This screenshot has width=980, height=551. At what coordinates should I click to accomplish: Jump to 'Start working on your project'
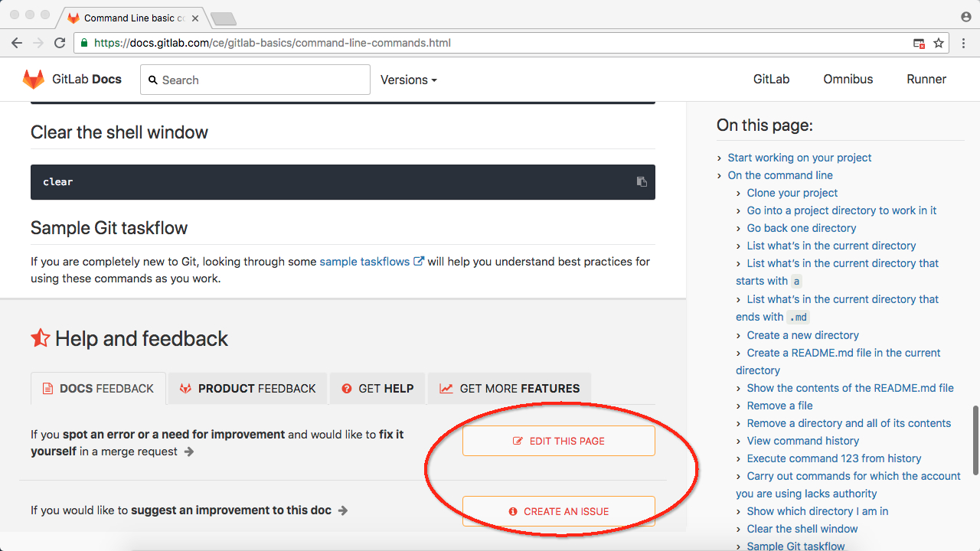point(799,158)
